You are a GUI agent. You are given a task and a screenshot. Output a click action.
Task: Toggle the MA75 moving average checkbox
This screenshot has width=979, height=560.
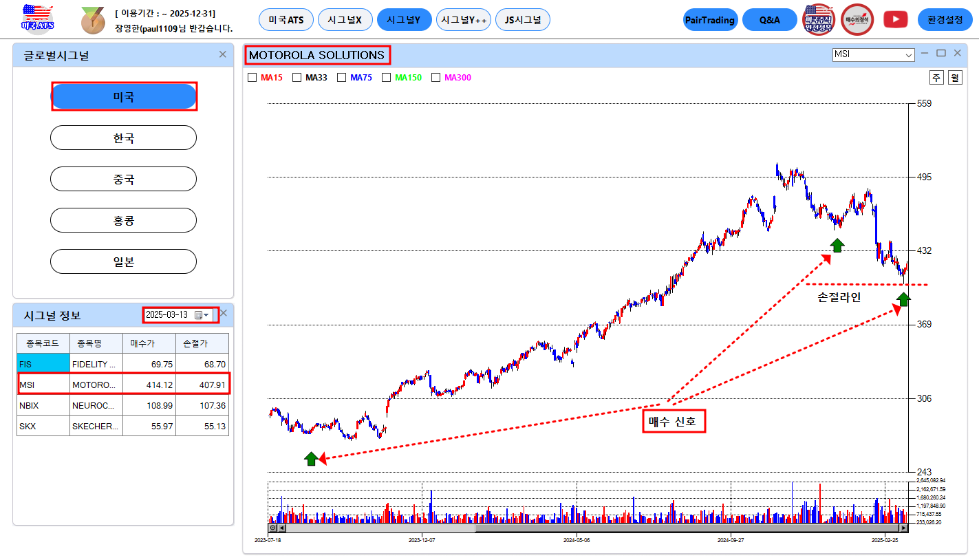(341, 78)
